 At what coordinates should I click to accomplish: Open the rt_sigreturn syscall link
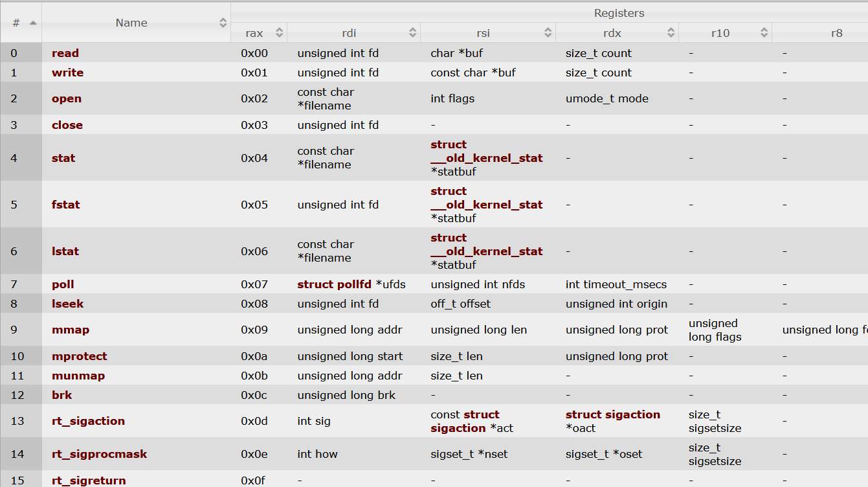pos(89,481)
